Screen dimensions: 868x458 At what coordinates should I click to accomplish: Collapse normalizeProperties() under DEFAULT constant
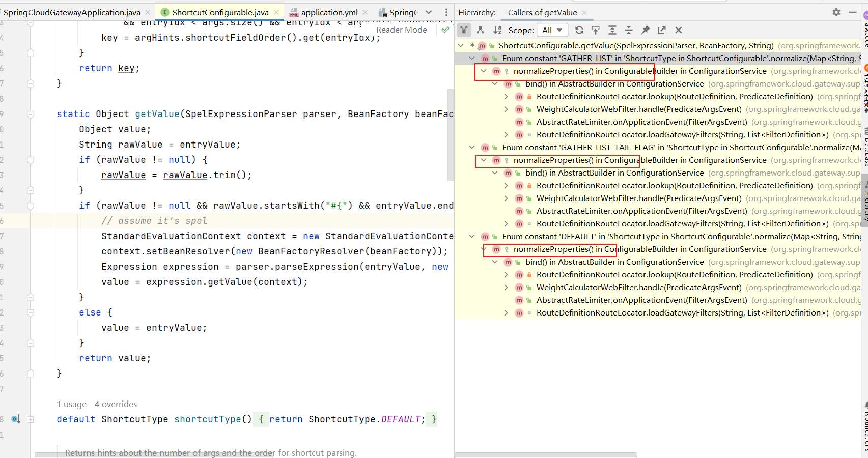tap(484, 249)
